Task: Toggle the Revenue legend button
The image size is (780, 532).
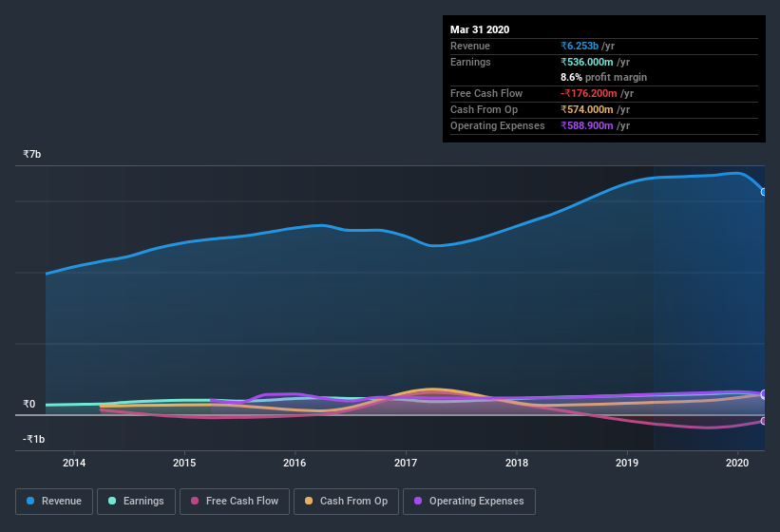Action: pyautogui.click(x=54, y=502)
